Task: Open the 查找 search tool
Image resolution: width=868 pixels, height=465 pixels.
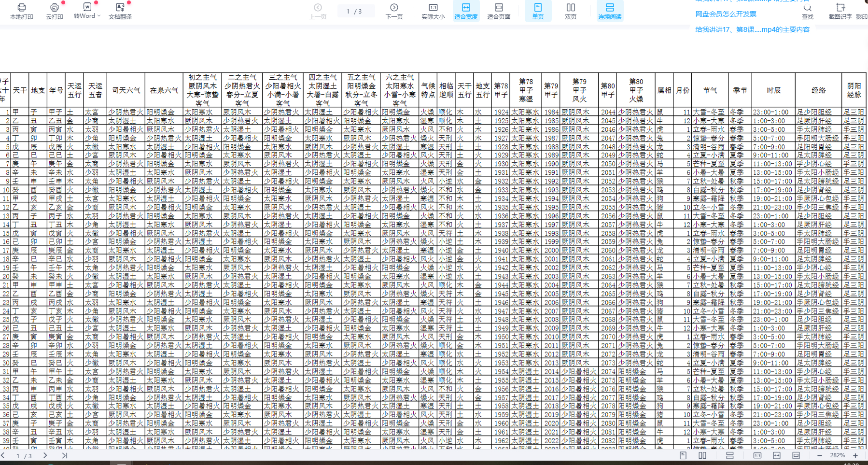Action: pyautogui.click(x=807, y=12)
